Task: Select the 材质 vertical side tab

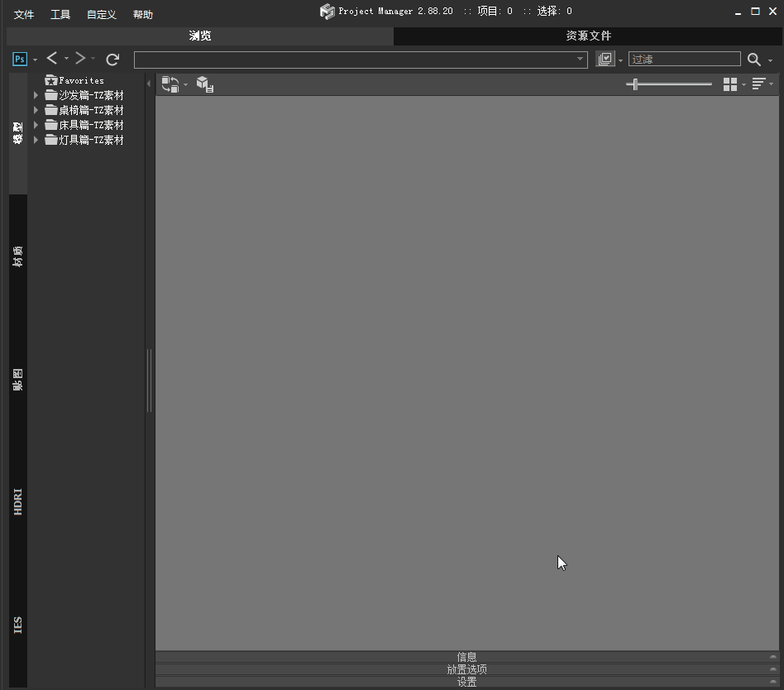Action: (x=18, y=256)
